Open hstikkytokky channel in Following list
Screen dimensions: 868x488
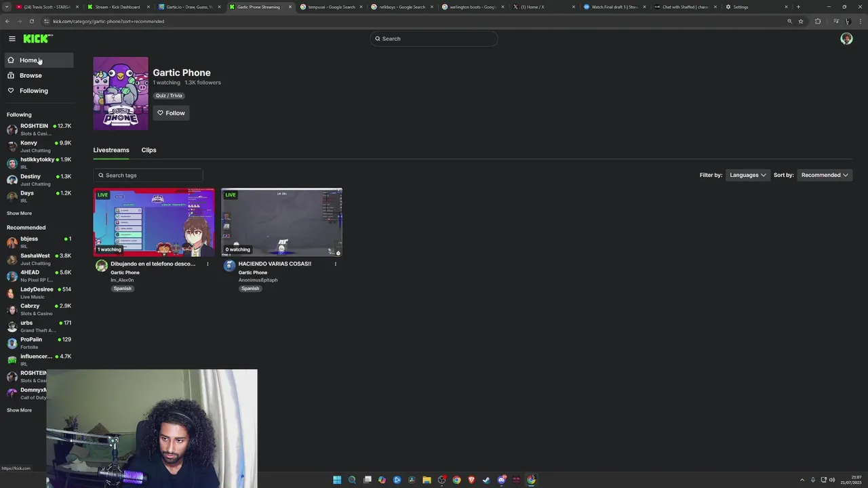click(x=39, y=163)
